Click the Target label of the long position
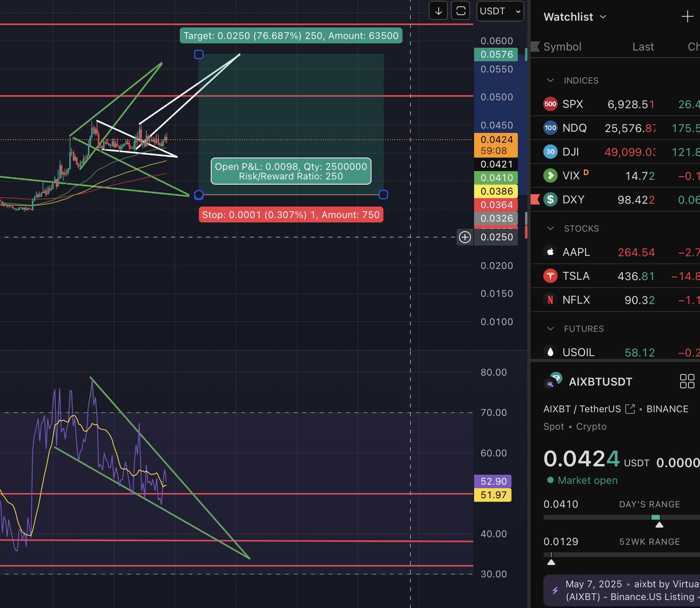Screen dimensions: 700x608 point(291,36)
